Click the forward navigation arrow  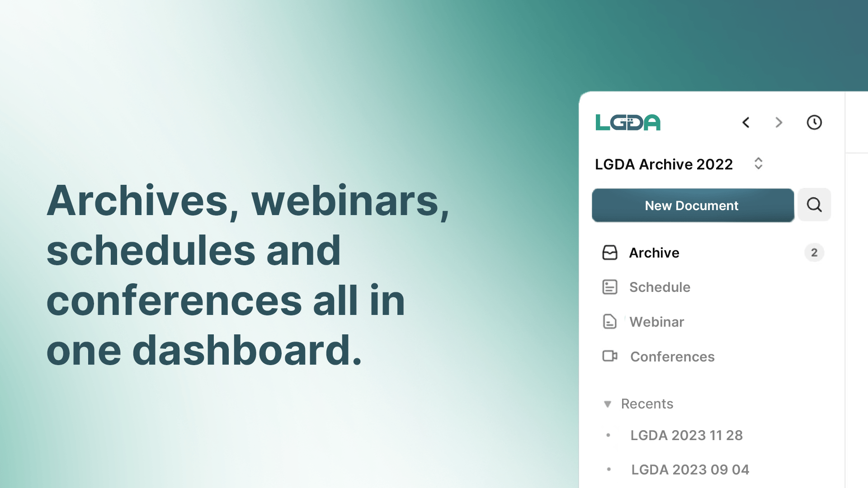click(x=779, y=122)
